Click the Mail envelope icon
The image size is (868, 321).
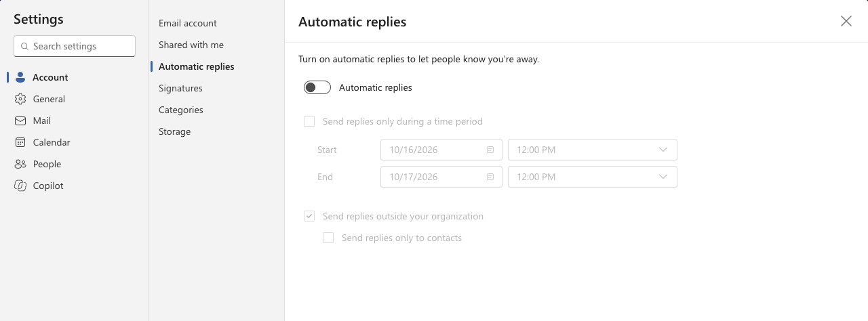[x=20, y=121]
